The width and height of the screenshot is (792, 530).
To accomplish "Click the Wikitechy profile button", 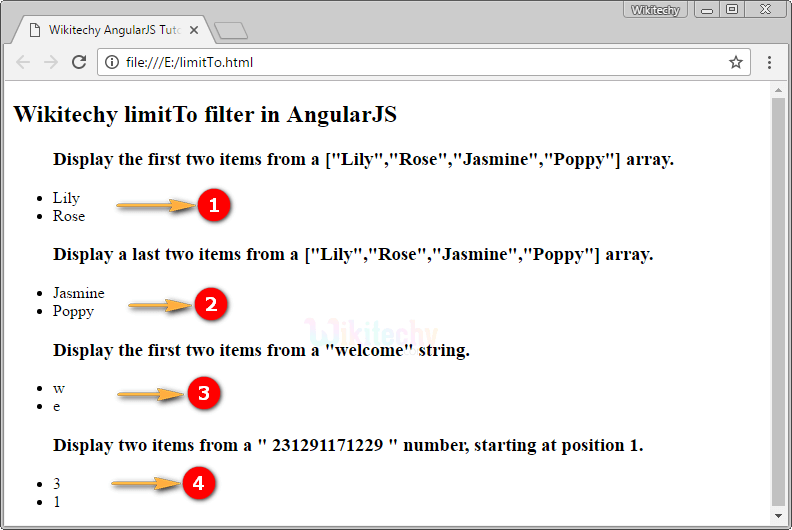I will tap(655, 10).
